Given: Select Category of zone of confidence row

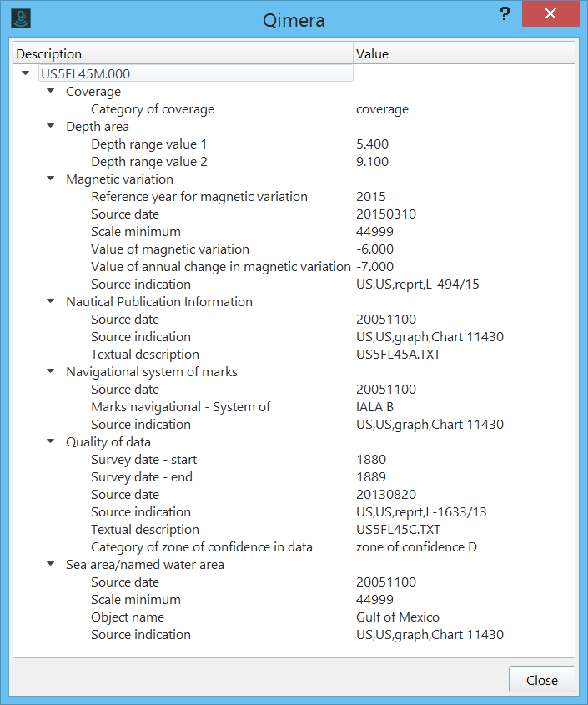Looking at the screenshot, I should click(x=202, y=547).
